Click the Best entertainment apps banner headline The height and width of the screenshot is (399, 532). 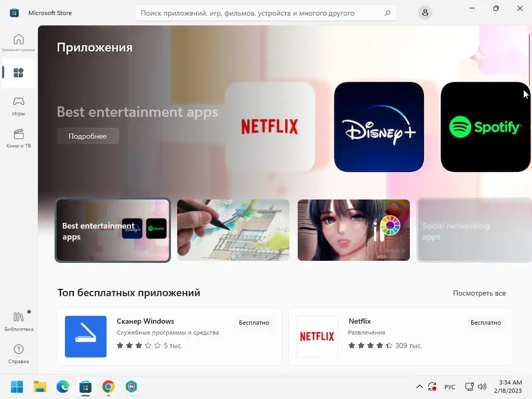click(137, 112)
